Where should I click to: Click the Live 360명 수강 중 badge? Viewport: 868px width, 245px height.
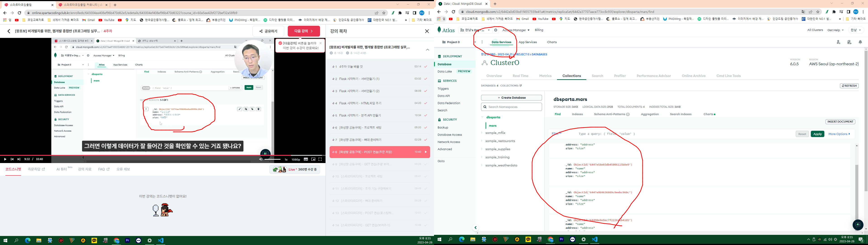point(295,169)
